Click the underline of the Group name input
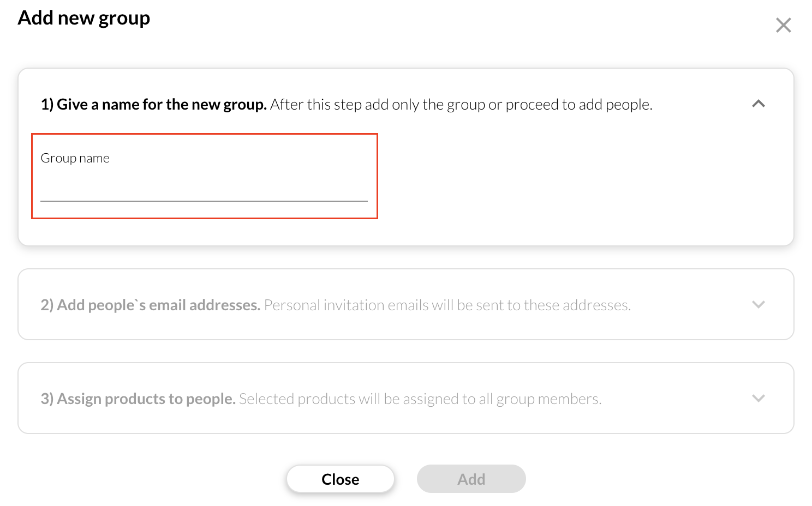Screen dimensions: 812x506 tap(204, 201)
